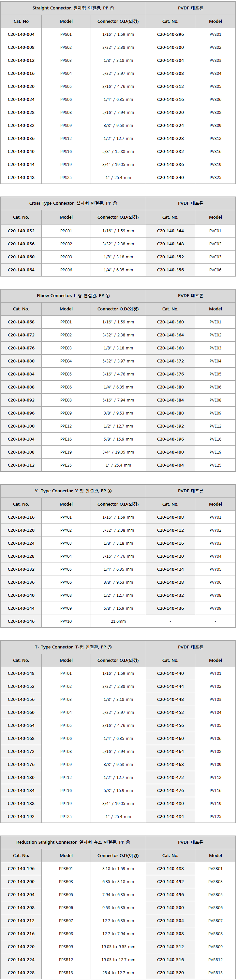Screen dimensions: 237x980
Task: Select model PPY10 cell
Action: pos(66,621)
